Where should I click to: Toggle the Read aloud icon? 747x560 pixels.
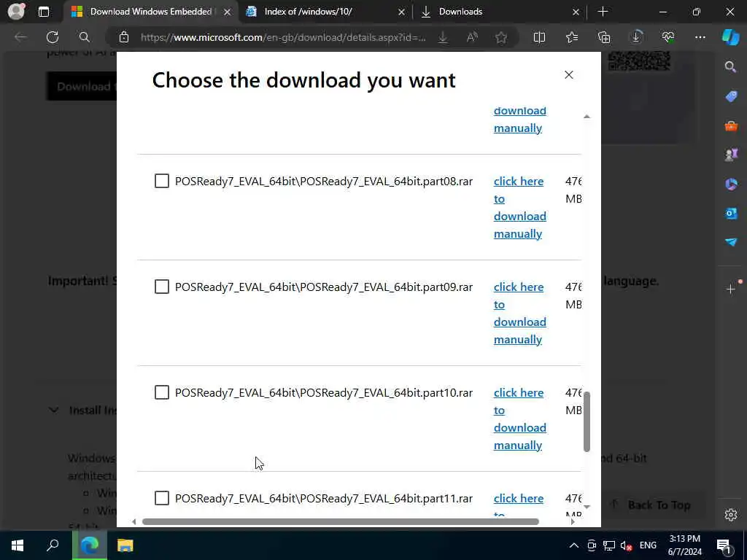[472, 37]
